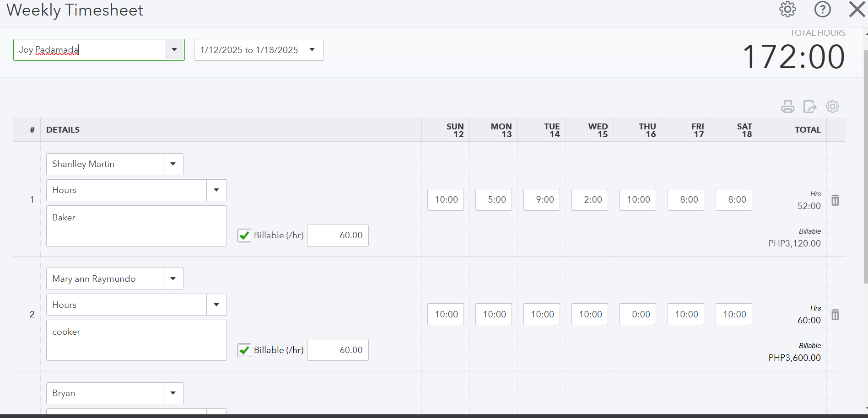
Task: Toggle Billable checkbox for the cooker row
Action: (244, 350)
